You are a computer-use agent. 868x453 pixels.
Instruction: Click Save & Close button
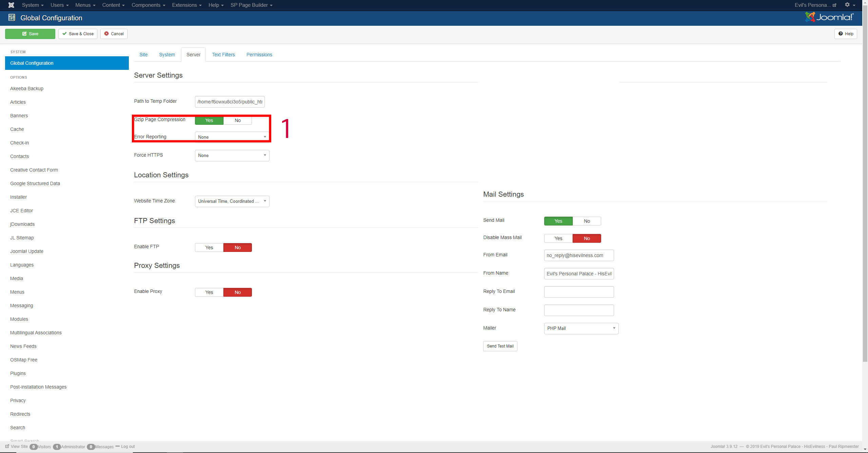(78, 34)
